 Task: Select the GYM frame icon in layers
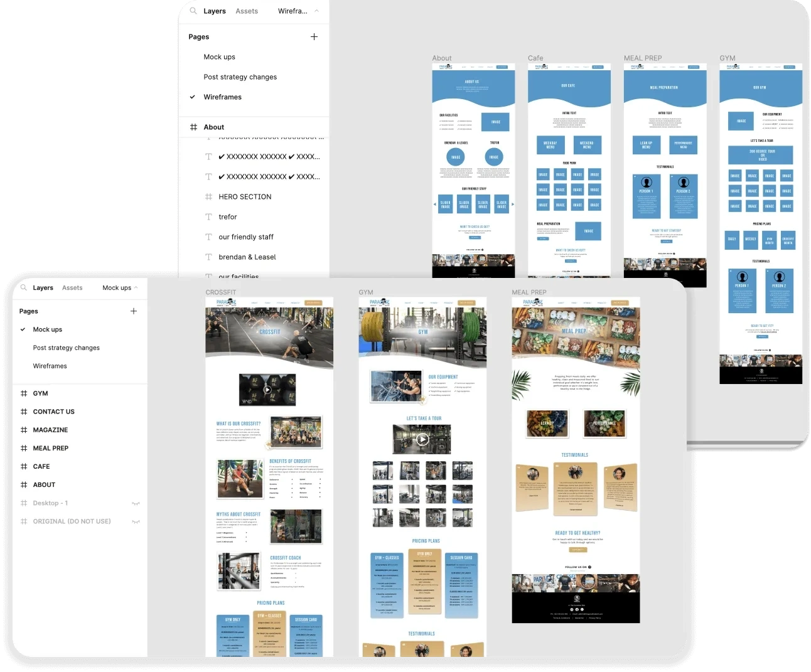24,393
